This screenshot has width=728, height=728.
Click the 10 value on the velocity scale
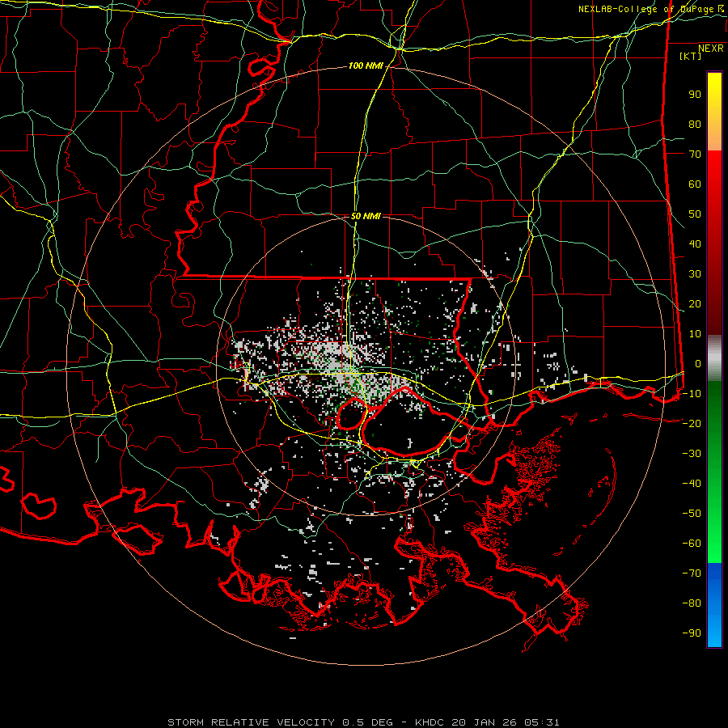[695, 334]
